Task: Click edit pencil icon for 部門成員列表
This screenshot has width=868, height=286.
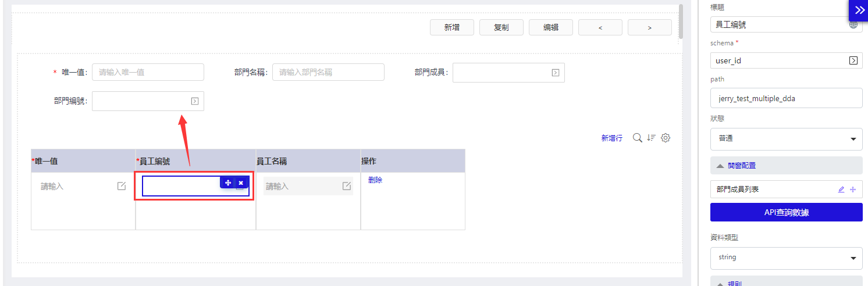Action: pos(841,190)
